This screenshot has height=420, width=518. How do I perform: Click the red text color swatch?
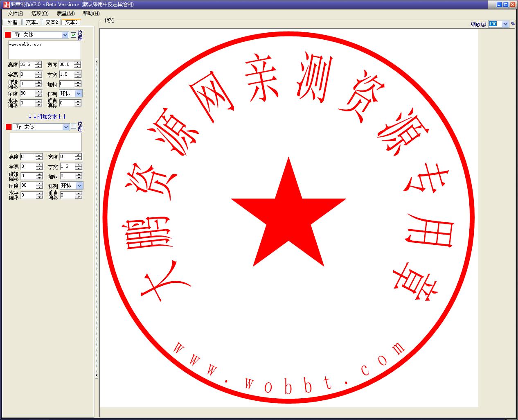pyautogui.click(x=7, y=35)
